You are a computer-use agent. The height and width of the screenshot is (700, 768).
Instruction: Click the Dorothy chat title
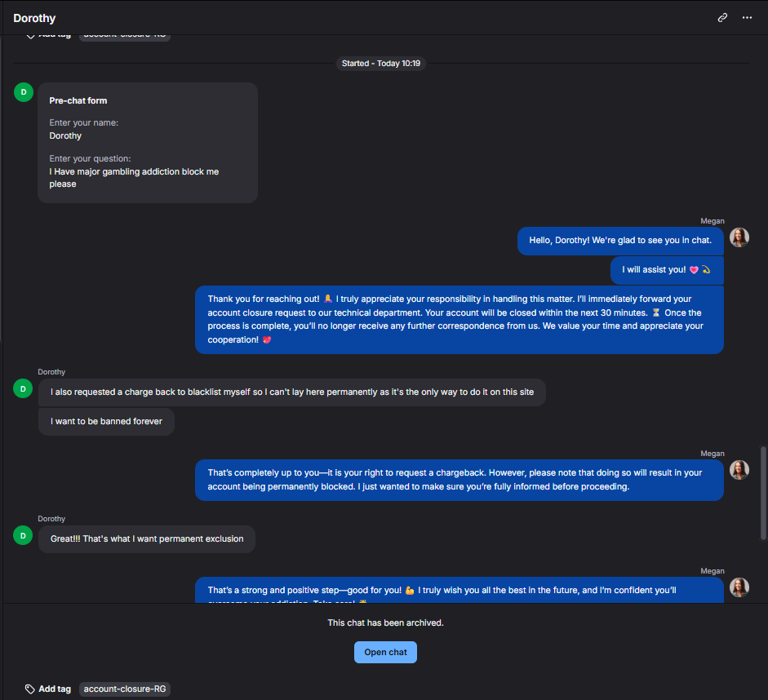pos(34,18)
